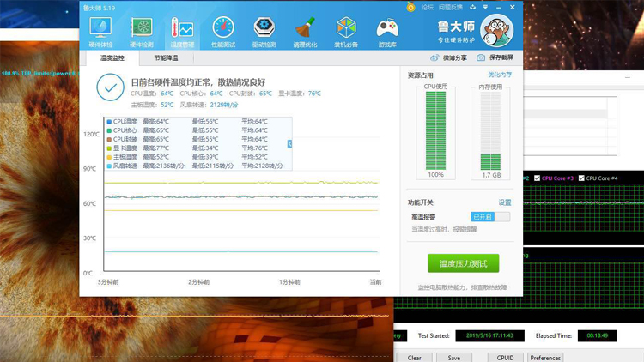Image resolution: width=644 pixels, height=362 pixels.
Task: Toggle CPU封装 legend brown square
Action: pyautogui.click(x=109, y=140)
